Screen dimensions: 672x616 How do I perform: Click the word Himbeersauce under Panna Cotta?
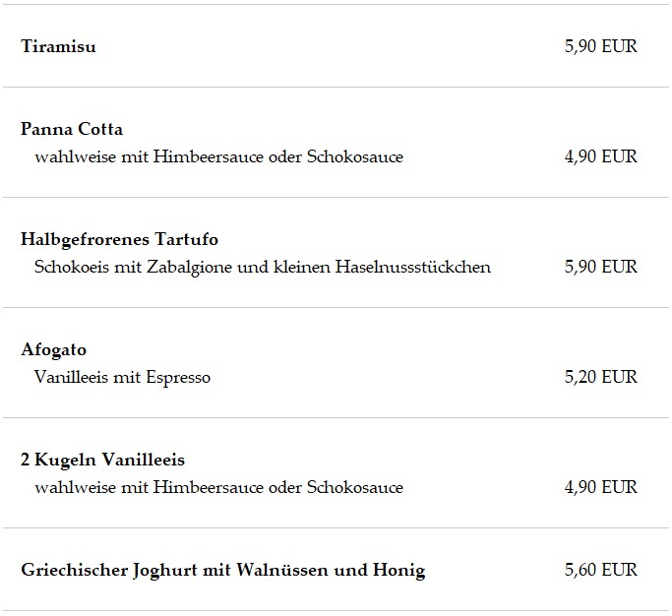coord(209,156)
